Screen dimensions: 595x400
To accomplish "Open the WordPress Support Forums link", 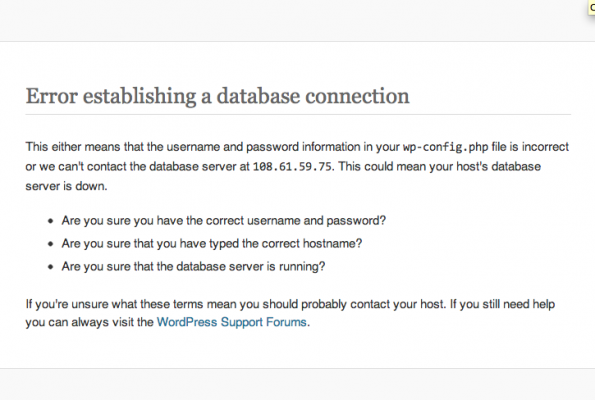I will (231, 322).
